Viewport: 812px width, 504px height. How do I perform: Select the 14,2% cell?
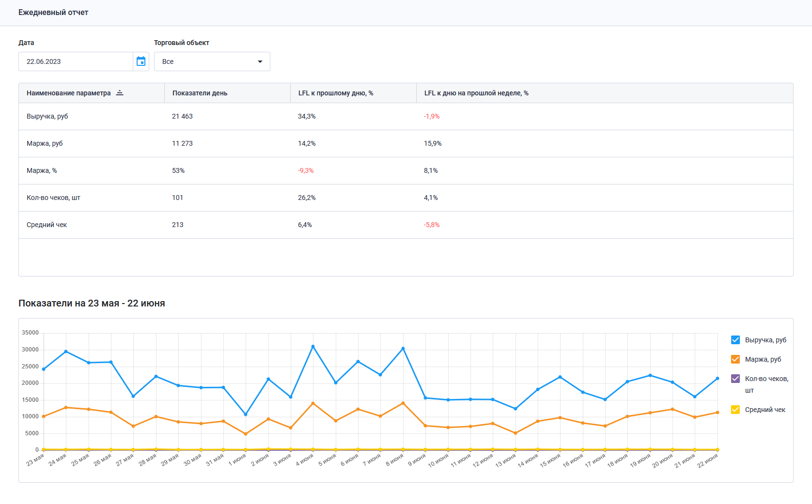(307, 143)
